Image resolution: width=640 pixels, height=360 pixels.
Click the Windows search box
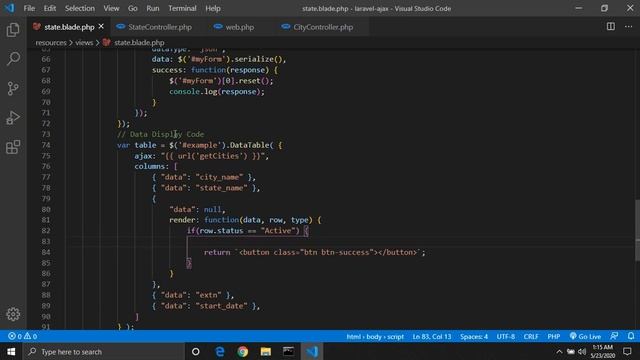click(103, 351)
